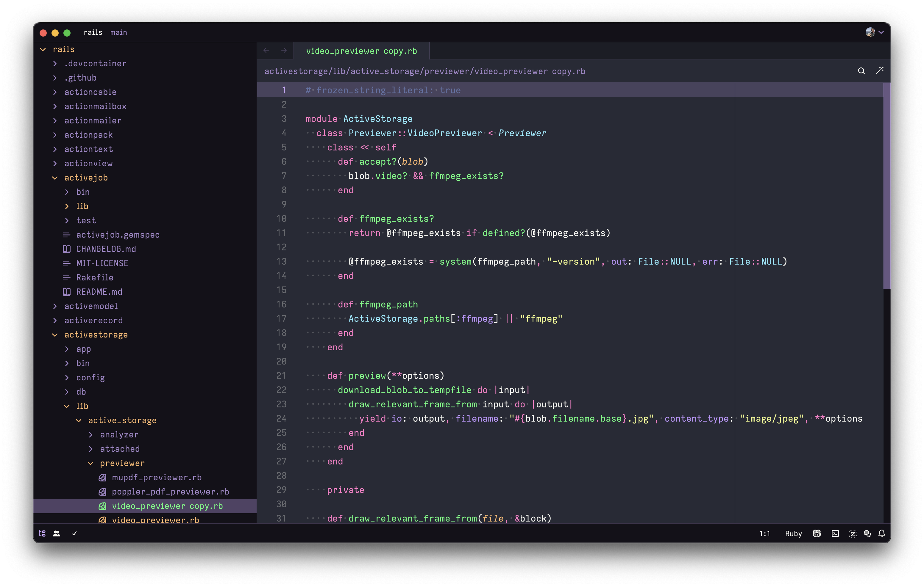Open the notifications bell
Viewport: 924px width, 587px height.
coord(882,533)
